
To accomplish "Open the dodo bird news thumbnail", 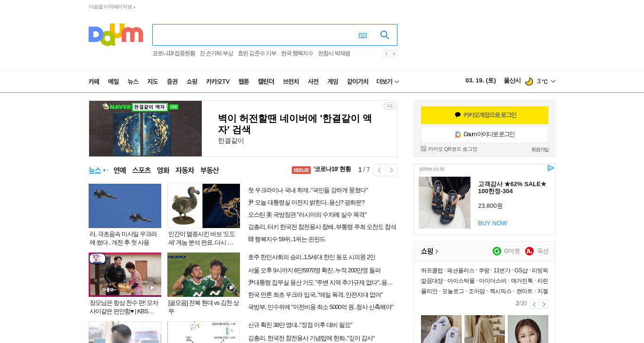I will tap(204, 206).
